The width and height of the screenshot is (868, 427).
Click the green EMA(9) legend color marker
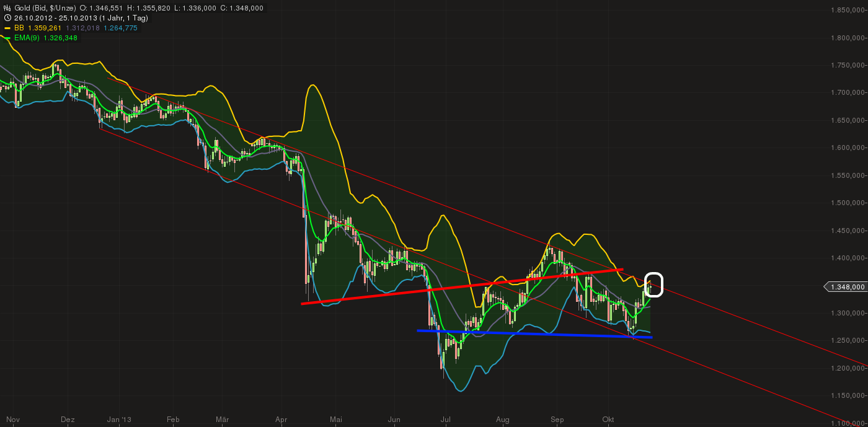tap(7, 38)
